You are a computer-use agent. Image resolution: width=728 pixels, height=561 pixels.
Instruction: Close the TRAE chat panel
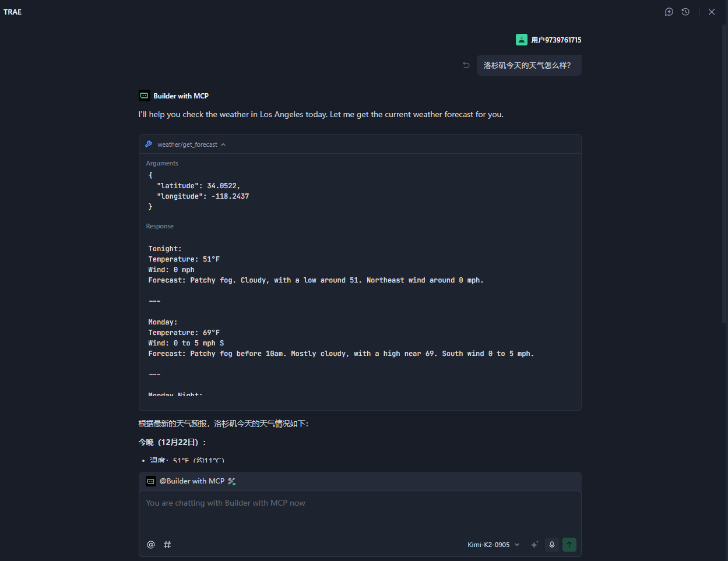[712, 12]
